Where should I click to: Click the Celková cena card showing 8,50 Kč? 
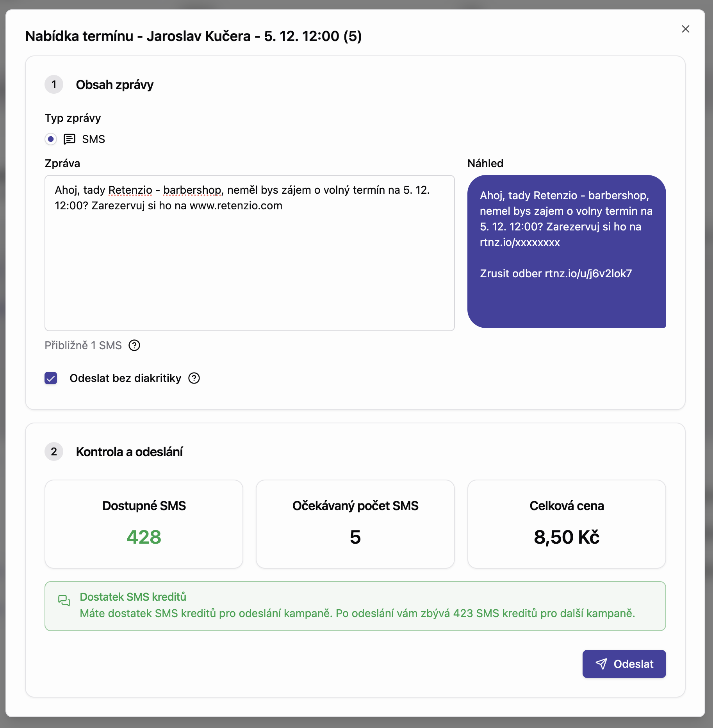(x=567, y=524)
